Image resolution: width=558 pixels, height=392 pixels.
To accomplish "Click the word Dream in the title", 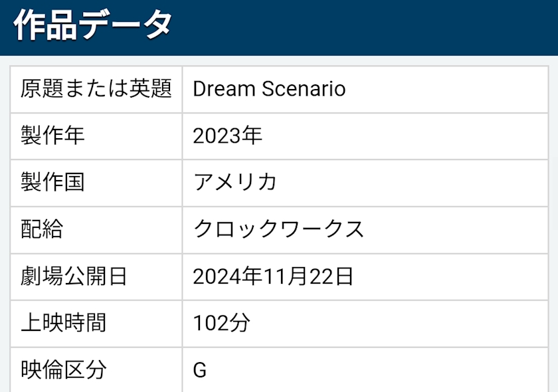I will pyautogui.click(x=224, y=89).
